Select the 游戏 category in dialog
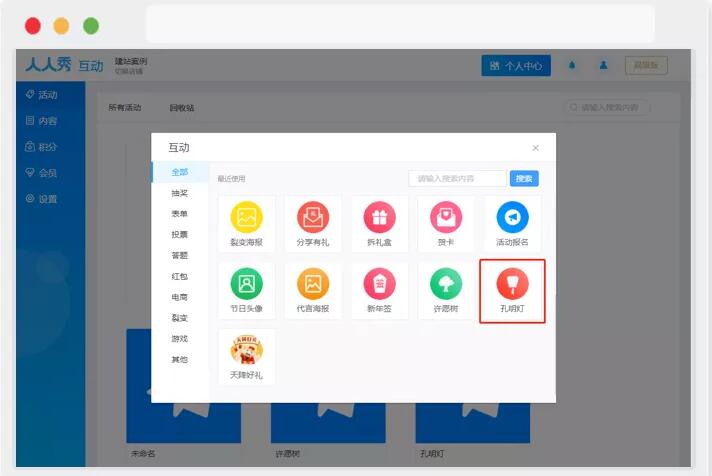Image resolution: width=712 pixels, height=476 pixels. click(x=179, y=339)
